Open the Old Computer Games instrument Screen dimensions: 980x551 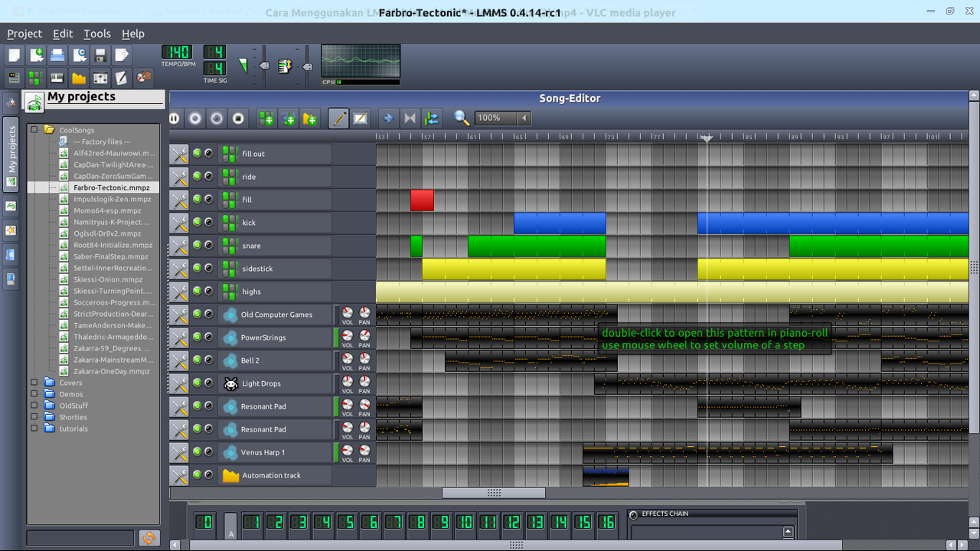(276, 315)
